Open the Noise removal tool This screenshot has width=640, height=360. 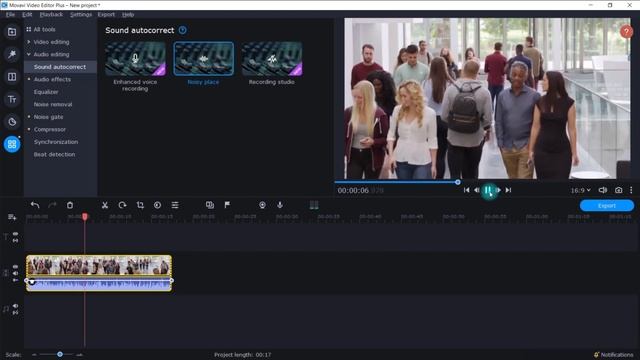pos(53,104)
